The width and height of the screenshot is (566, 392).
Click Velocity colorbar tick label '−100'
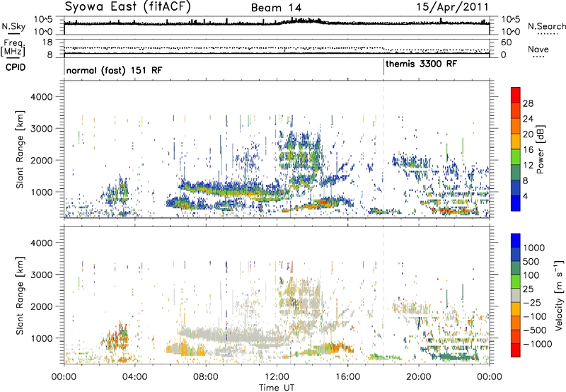click(x=535, y=316)
